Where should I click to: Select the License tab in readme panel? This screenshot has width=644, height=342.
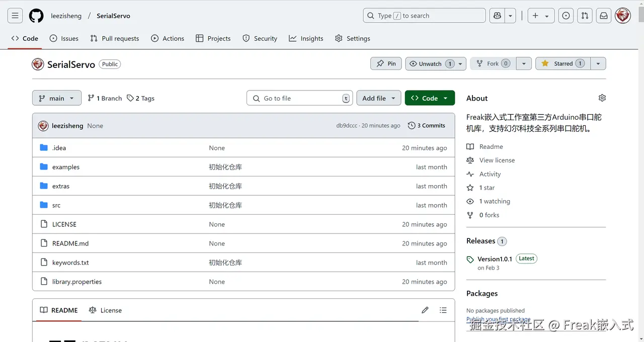click(105, 310)
